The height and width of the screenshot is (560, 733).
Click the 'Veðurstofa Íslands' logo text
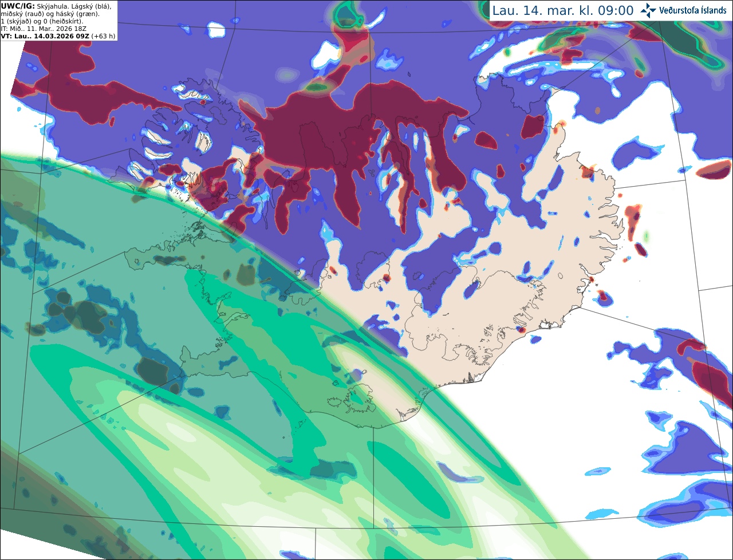pos(693,10)
